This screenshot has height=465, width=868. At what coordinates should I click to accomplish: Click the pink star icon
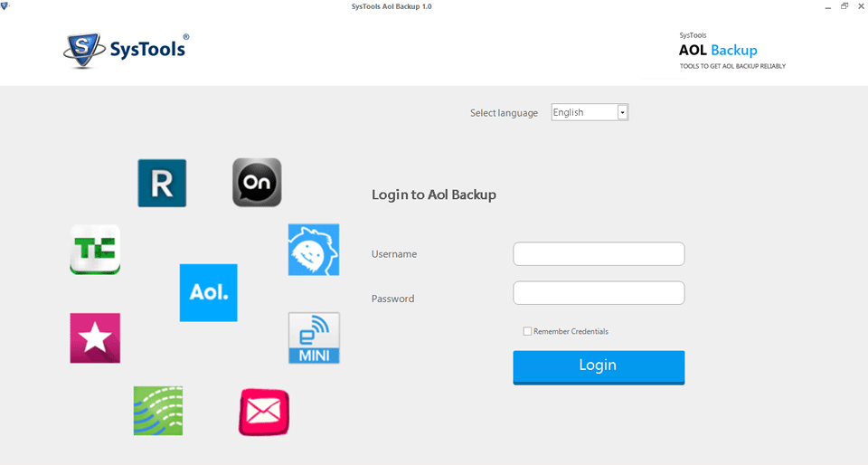click(x=95, y=338)
